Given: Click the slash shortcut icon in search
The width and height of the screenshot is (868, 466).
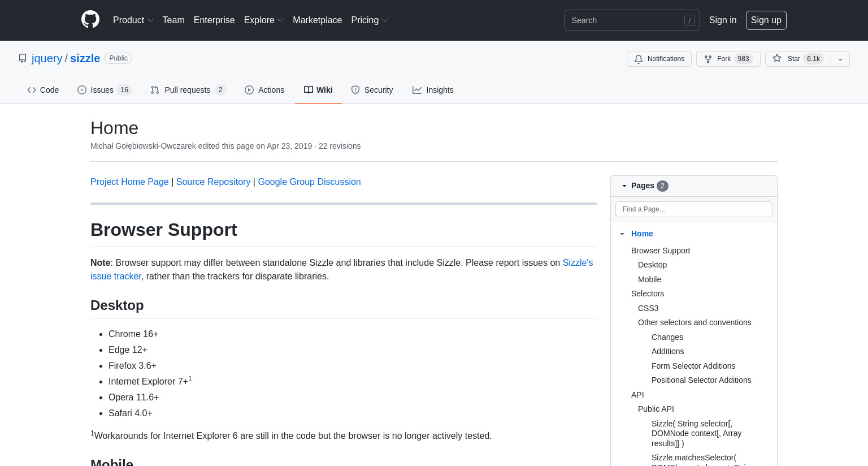Looking at the screenshot, I should (x=689, y=20).
